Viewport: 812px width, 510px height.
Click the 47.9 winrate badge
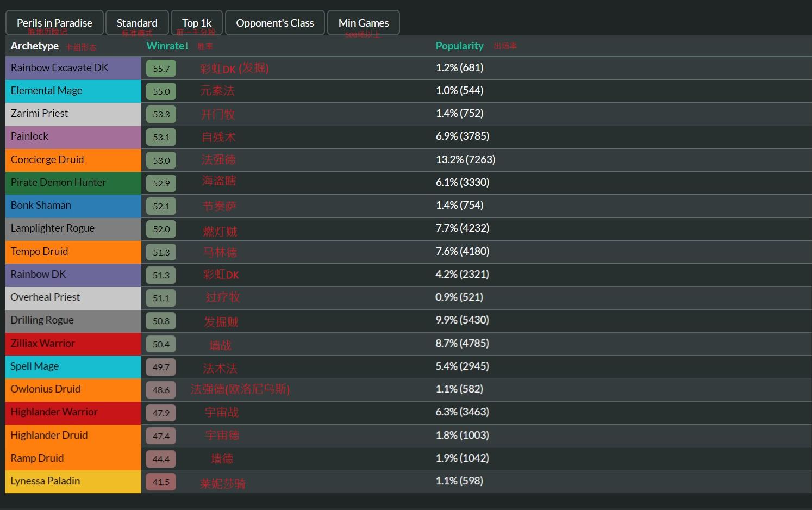(x=161, y=413)
